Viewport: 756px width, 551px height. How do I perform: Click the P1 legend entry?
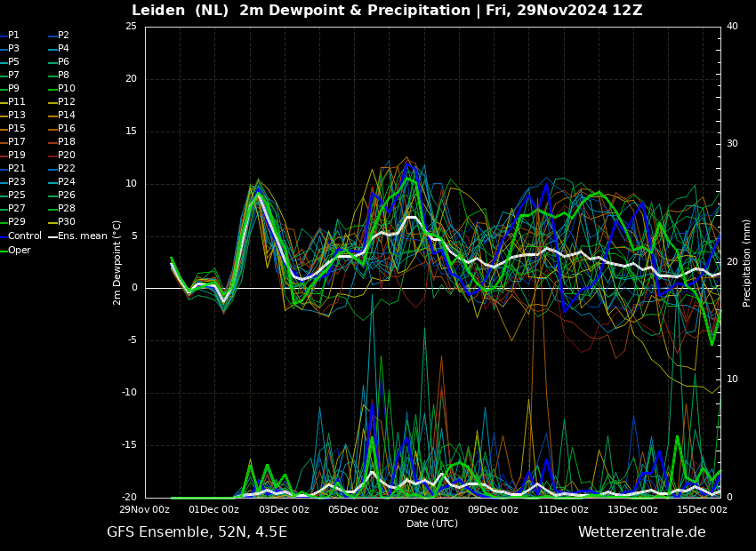tap(13, 36)
